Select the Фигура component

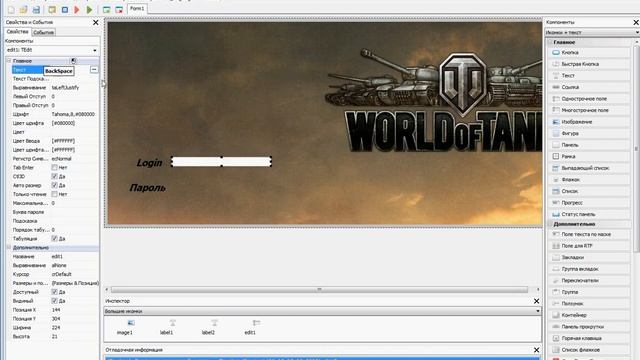(589, 133)
